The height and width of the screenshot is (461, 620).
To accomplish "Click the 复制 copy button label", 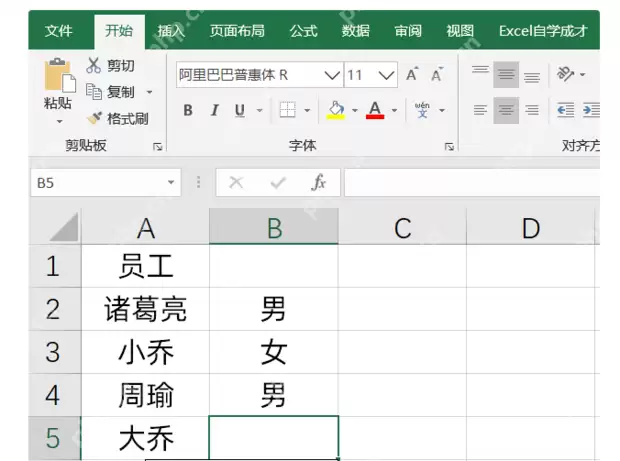I will click(x=121, y=92).
